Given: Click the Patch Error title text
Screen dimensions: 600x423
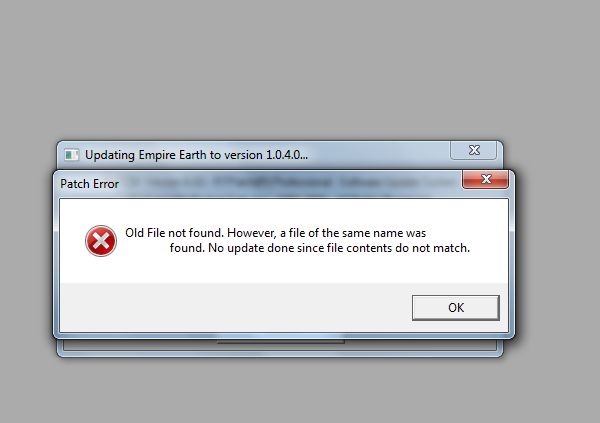Looking at the screenshot, I should (90, 184).
